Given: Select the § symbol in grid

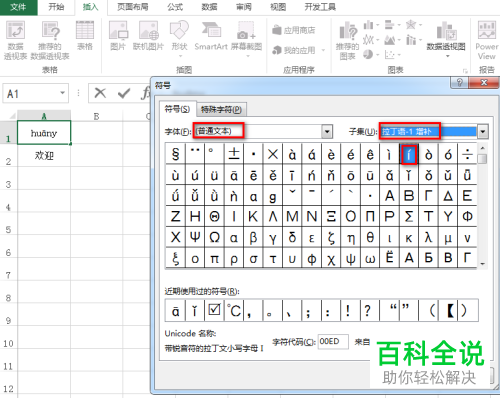Looking at the screenshot, I should (x=175, y=154).
